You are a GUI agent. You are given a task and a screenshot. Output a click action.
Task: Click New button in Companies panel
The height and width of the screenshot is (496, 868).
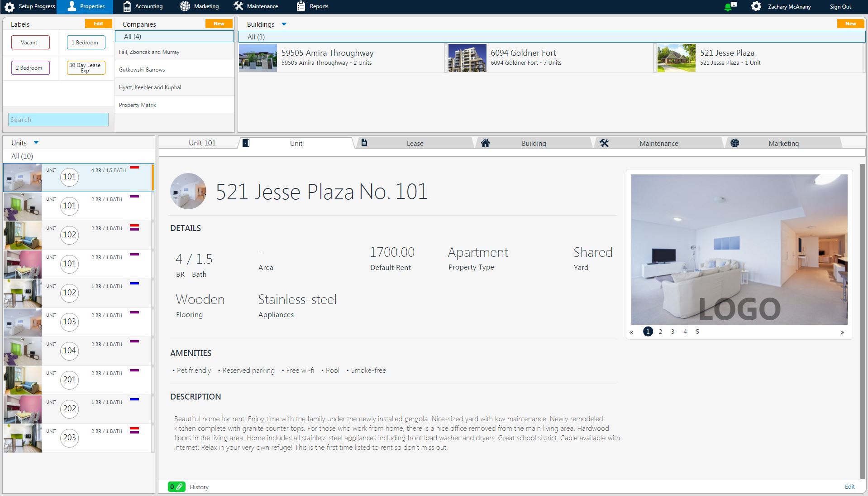[x=219, y=24]
